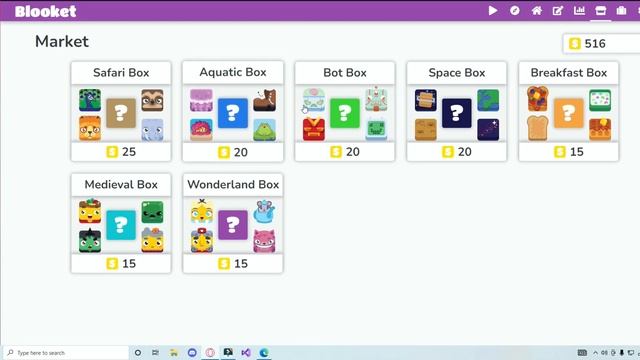Open the Bot Box
The width and height of the screenshot is (640, 360).
345,111
